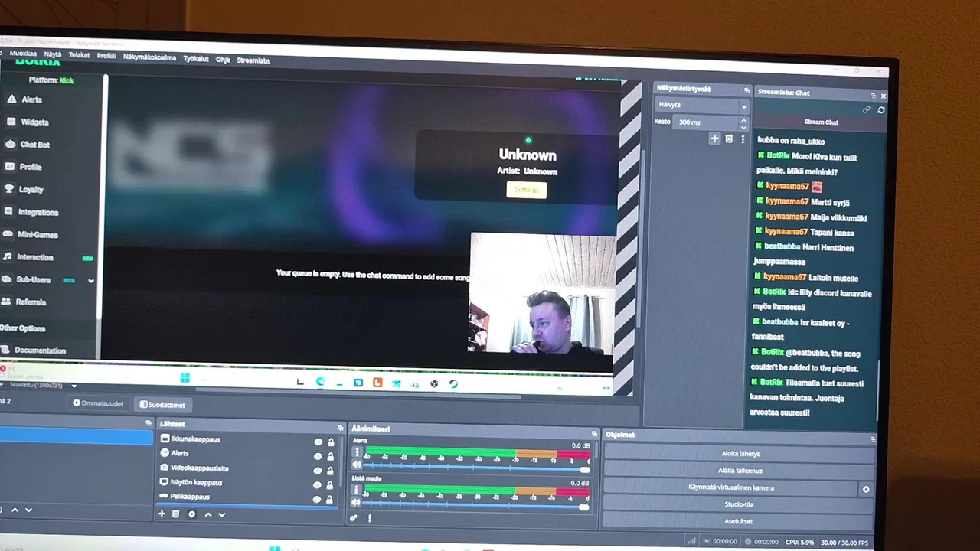The image size is (980, 551).
Task: Open source properties gear in Lähteet toolbar
Action: [191, 514]
